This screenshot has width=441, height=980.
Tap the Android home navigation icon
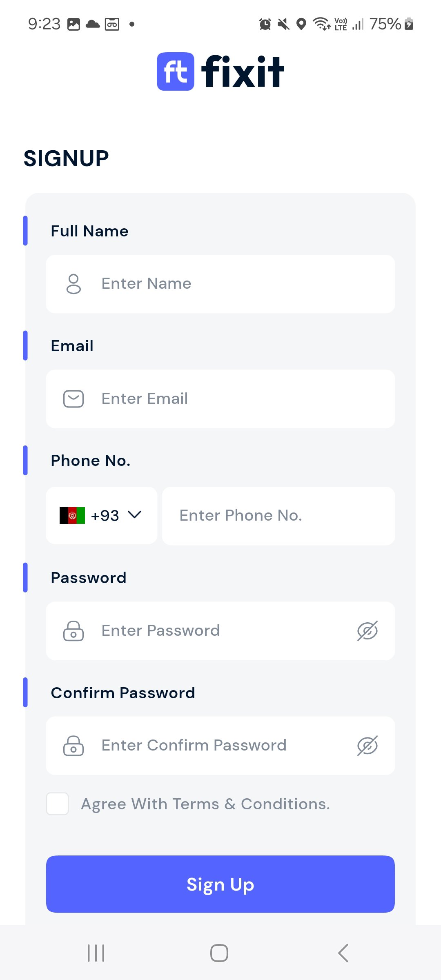click(x=219, y=953)
